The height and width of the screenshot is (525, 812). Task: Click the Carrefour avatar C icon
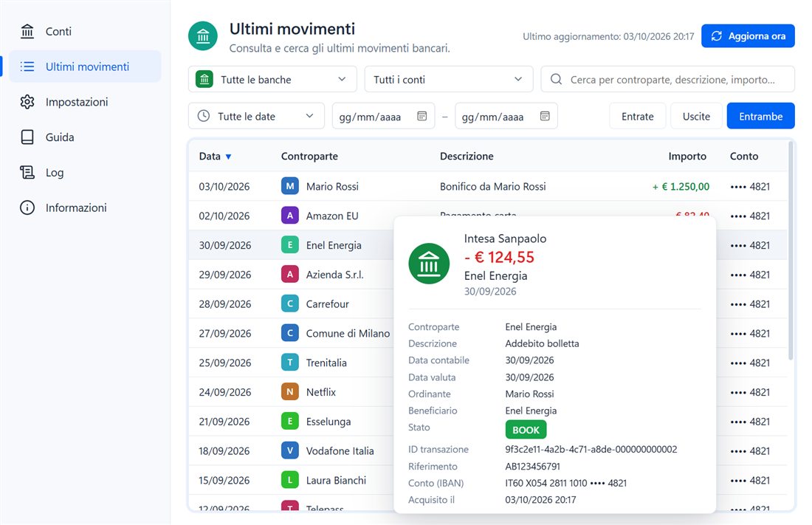[290, 303]
